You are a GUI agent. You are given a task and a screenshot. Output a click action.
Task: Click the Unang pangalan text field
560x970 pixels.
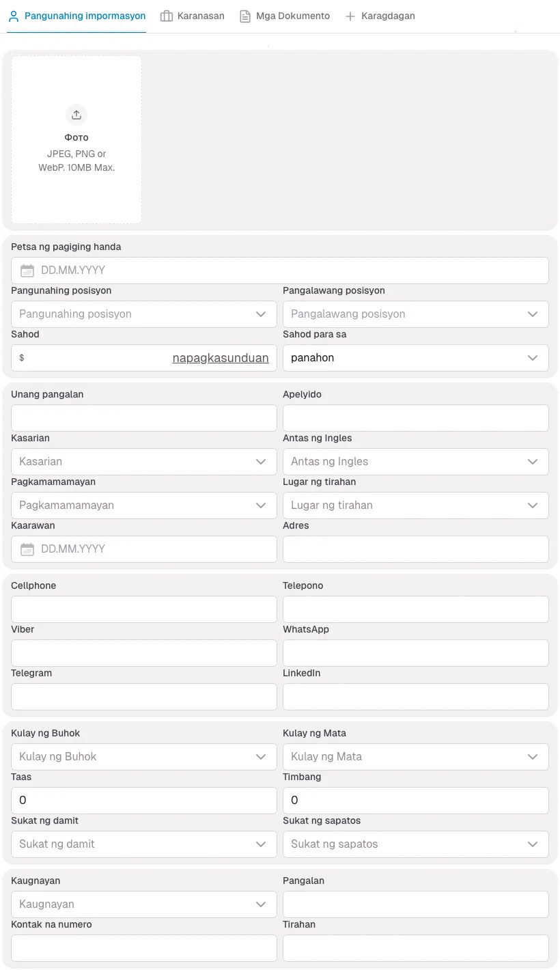click(x=143, y=418)
